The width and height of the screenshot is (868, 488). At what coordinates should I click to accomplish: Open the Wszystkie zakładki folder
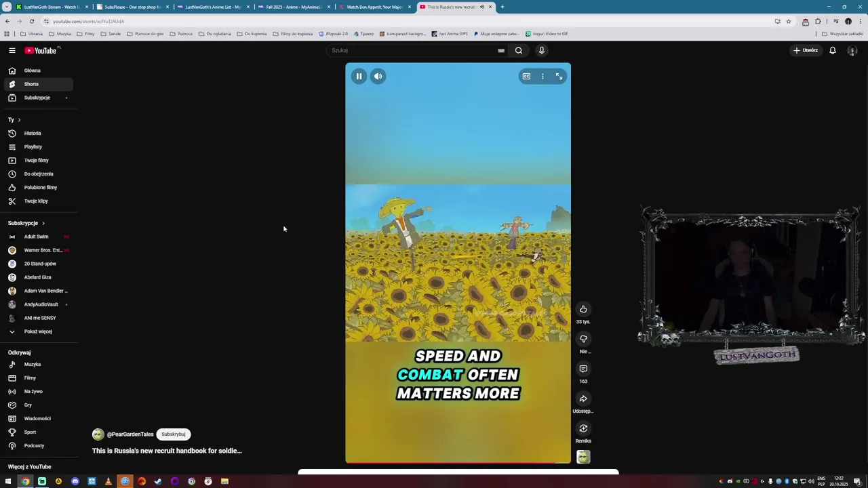pyautogui.click(x=842, y=34)
